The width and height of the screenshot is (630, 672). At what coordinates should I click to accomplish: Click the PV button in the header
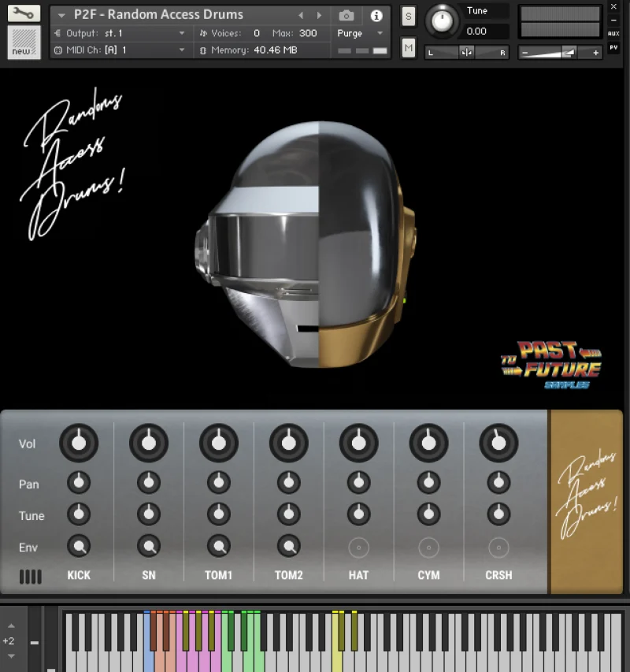coord(612,47)
